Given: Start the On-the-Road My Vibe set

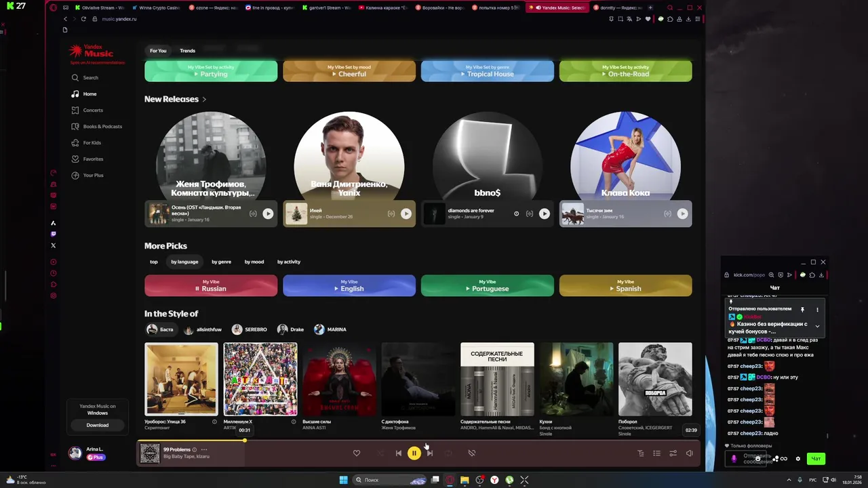Looking at the screenshot, I should (626, 70).
